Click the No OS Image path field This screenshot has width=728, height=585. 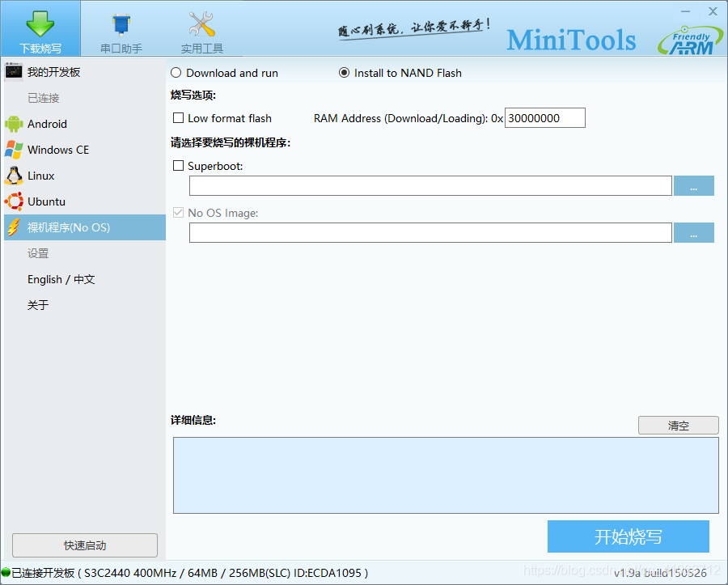[x=430, y=232]
